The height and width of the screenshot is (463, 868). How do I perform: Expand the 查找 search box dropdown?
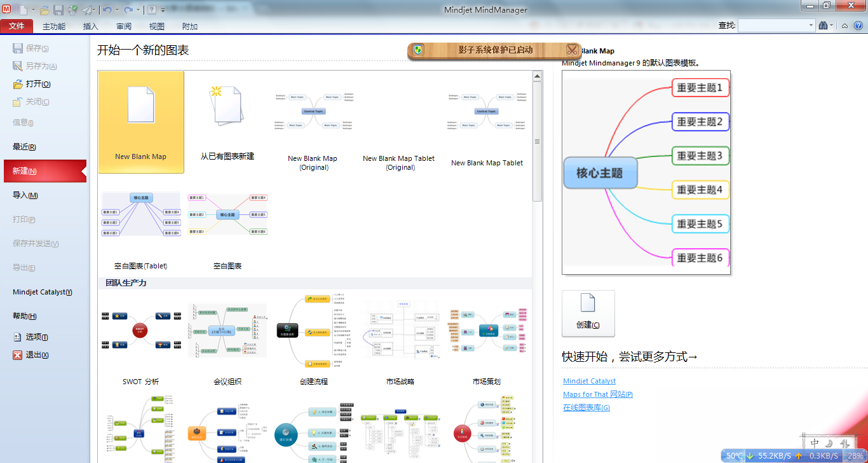811,25
